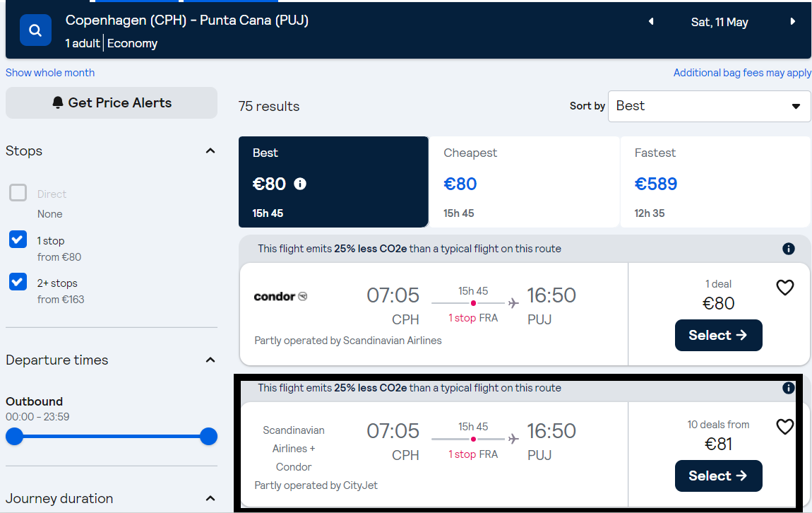Click info icon beside Best €80

[x=300, y=184]
